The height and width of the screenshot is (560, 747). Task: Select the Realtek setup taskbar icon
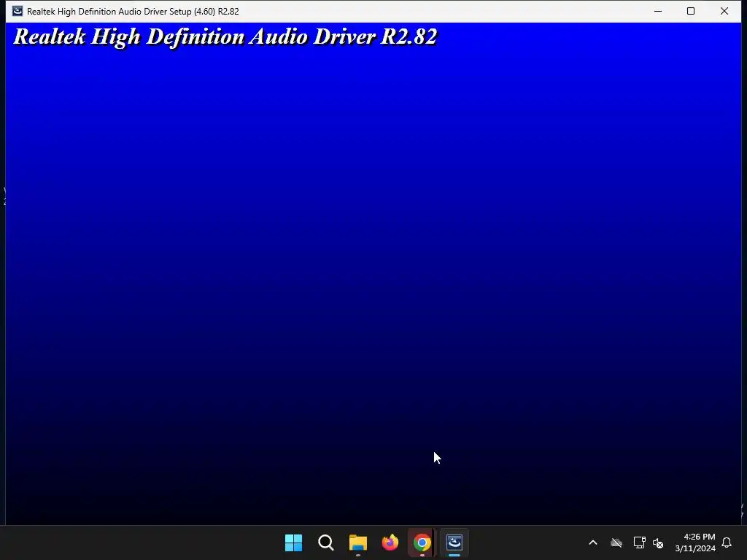tap(454, 542)
